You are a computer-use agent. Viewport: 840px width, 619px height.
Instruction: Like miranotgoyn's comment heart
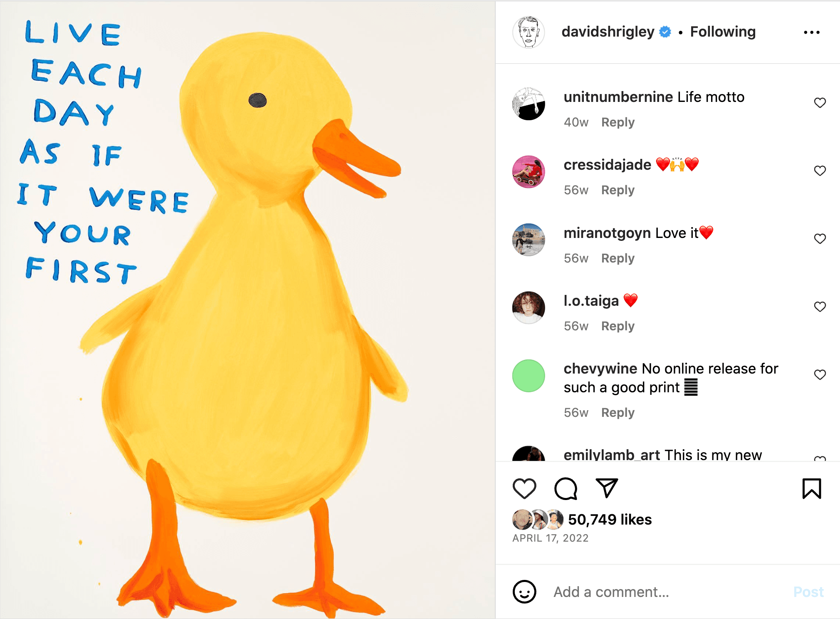820,239
